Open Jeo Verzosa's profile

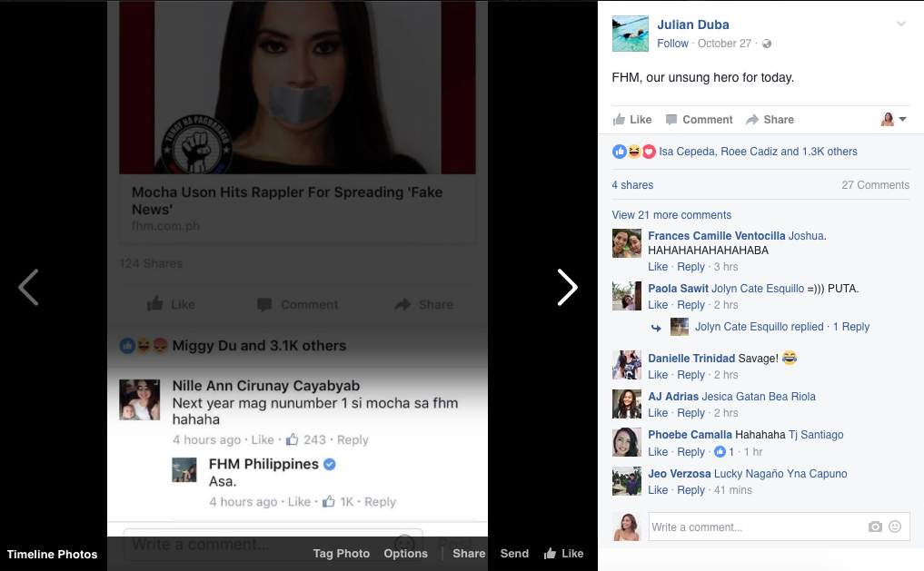(680, 474)
